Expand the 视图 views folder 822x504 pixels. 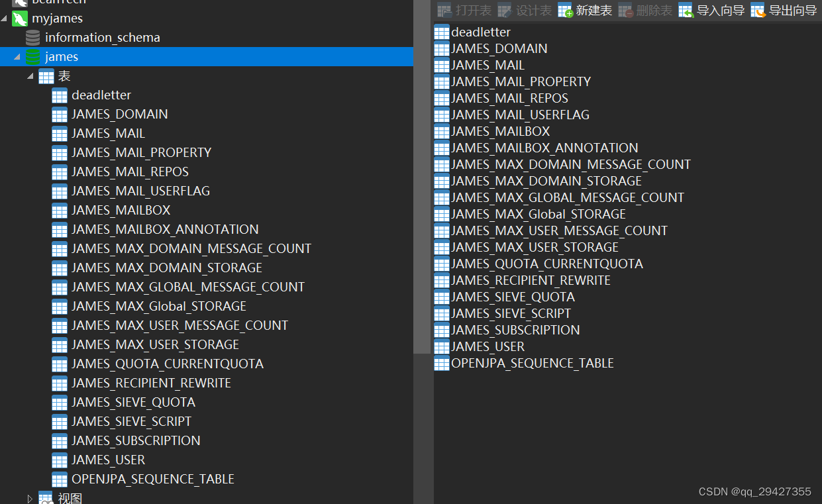click(30, 498)
